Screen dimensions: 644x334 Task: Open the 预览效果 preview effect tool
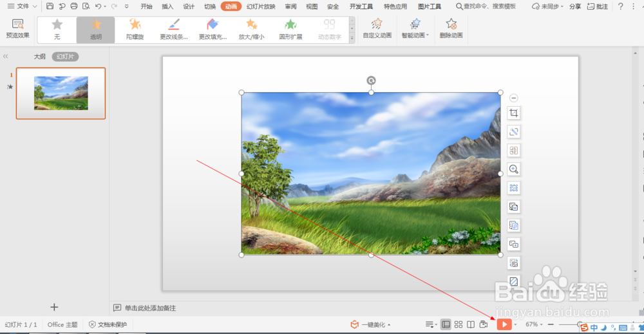(x=17, y=28)
